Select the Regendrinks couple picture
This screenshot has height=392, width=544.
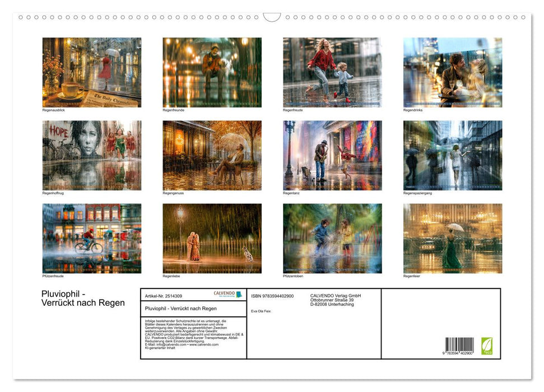click(x=453, y=72)
